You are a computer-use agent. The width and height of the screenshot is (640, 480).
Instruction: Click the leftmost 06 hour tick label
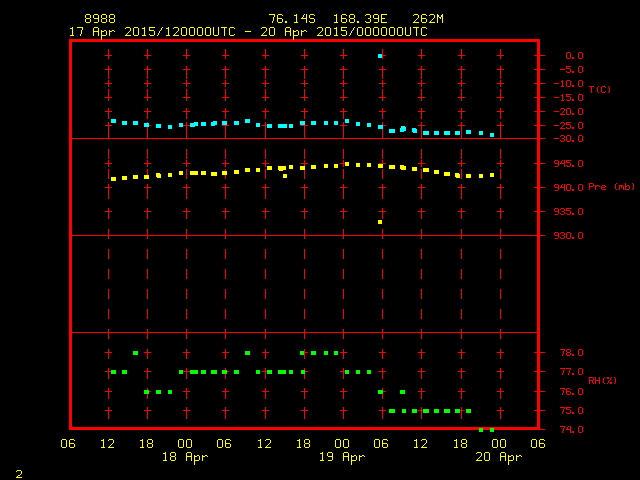[x=69, y=443]
